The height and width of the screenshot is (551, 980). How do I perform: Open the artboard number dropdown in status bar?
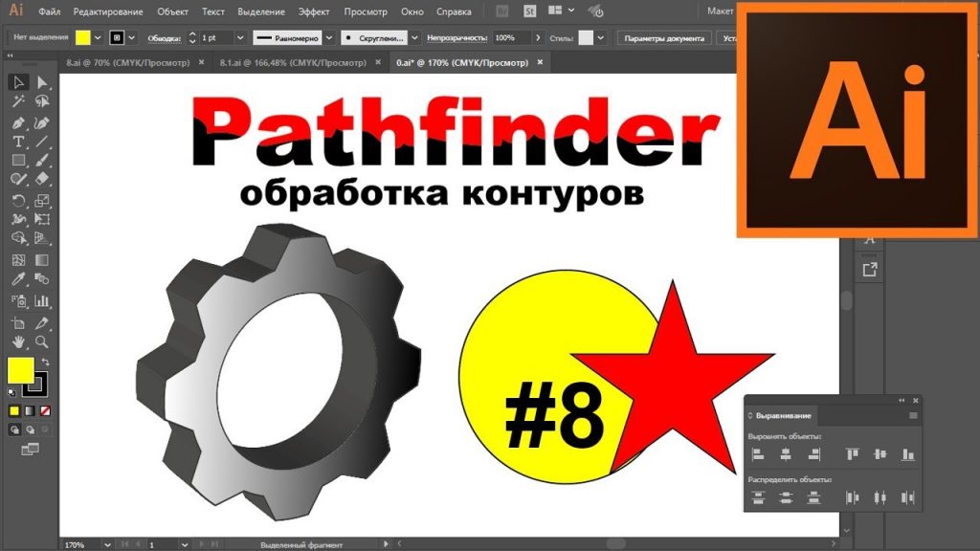coord(185,544)
